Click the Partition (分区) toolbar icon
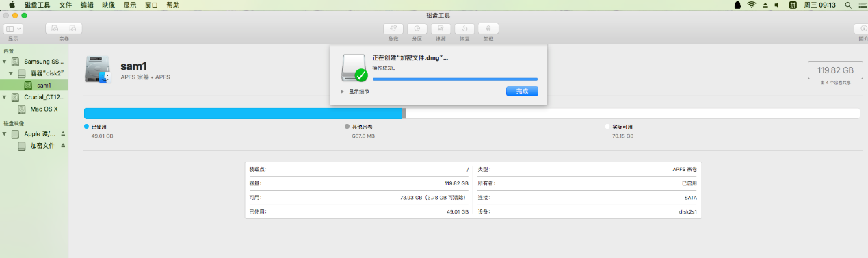This screenshot has width=868, height=258. coord(417,29)
